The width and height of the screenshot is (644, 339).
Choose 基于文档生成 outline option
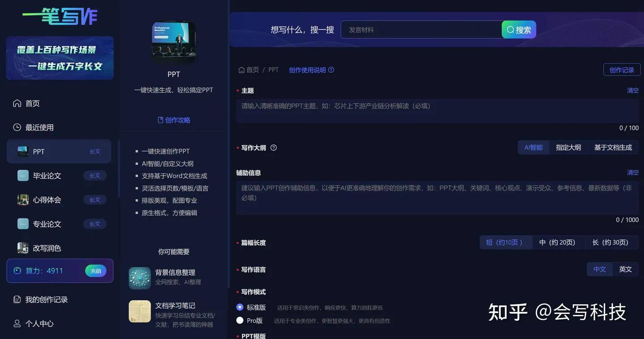coord(613,147)
